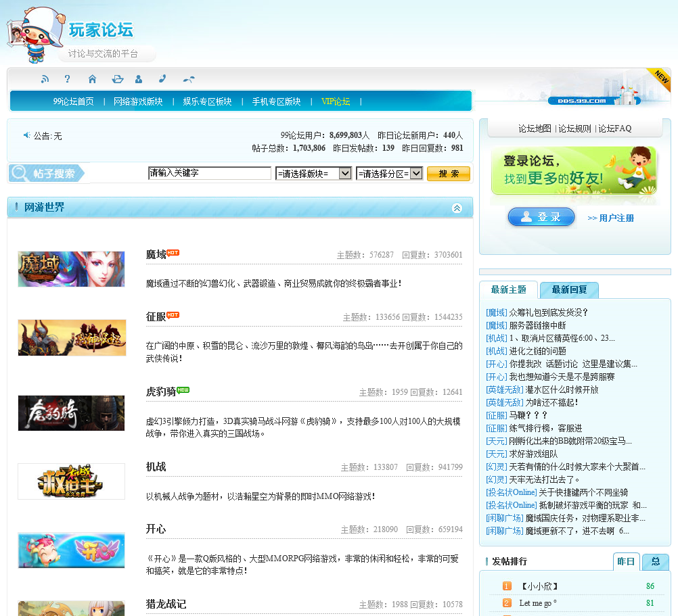678x616 pixels.
Task: Select the 昨日 ranking tab
Action: click(626, 562)
